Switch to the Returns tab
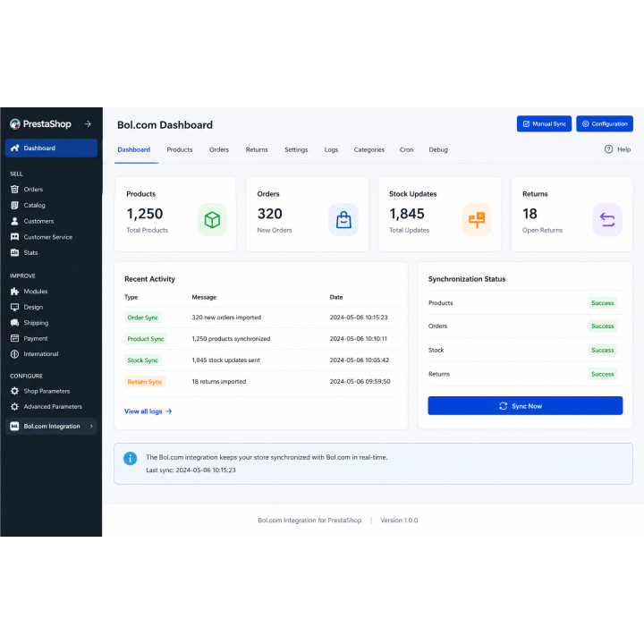The width and height of the screenshot is (644, 644). [257, 150]
